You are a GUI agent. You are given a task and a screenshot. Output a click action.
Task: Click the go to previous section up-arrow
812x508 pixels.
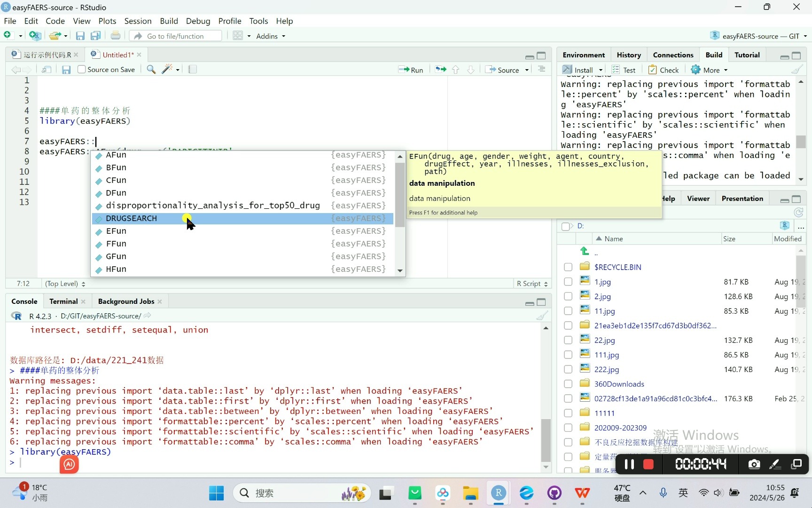click(455, 70)
